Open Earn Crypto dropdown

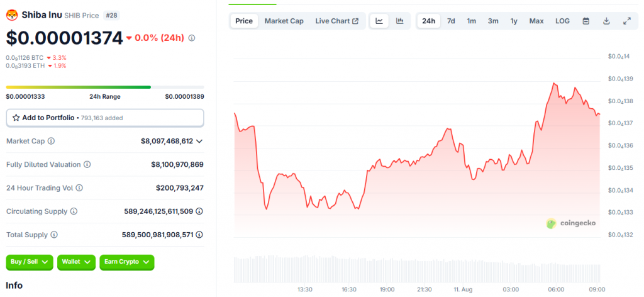coord(127,262)
